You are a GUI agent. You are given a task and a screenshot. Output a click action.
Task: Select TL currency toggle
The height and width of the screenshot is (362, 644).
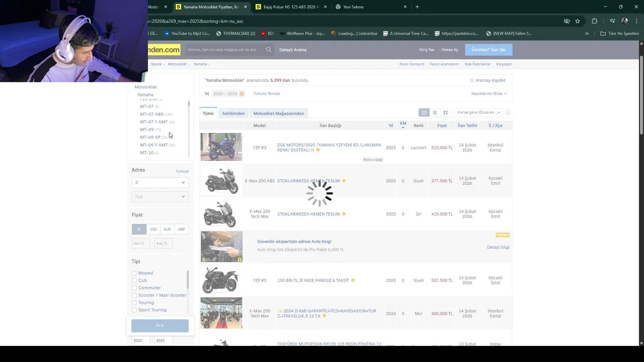click(x=139, y=229)
